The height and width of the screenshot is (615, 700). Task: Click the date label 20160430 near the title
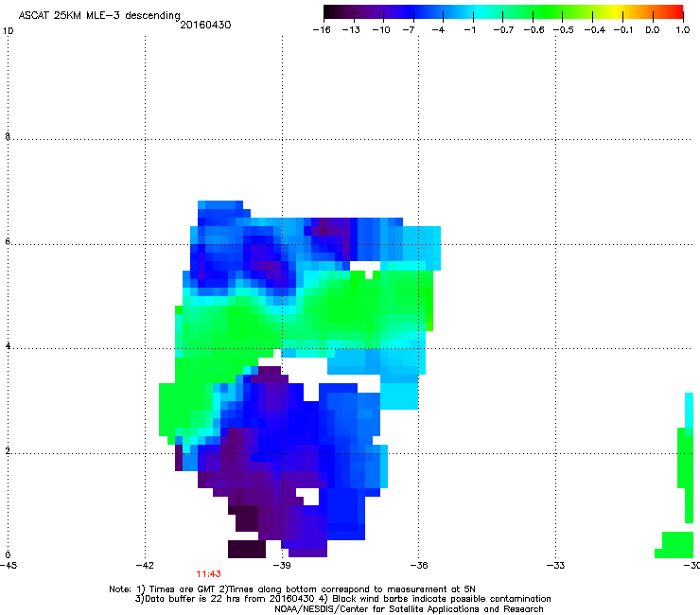pyautogui.click(x=205, y=25)
